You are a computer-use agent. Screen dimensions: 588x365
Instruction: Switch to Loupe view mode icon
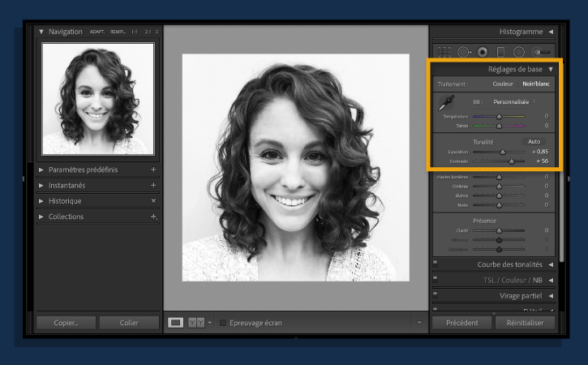pyautogui.click(x=175, y=323)
